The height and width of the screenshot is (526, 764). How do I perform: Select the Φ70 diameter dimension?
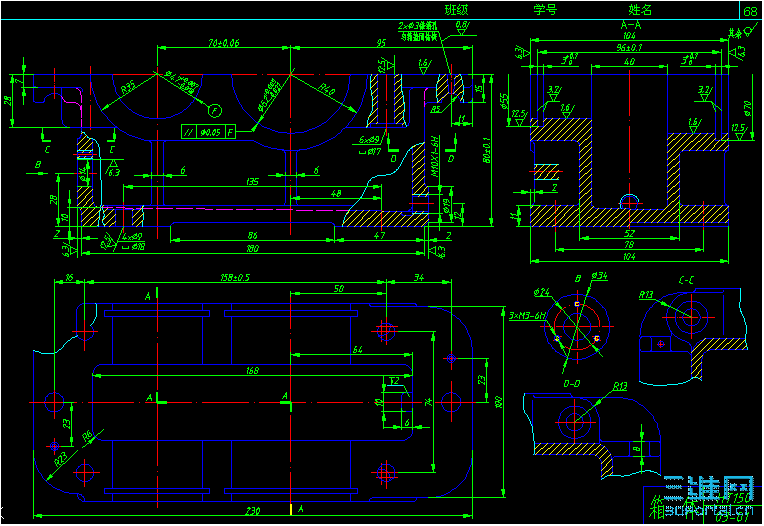pos(748,108)
